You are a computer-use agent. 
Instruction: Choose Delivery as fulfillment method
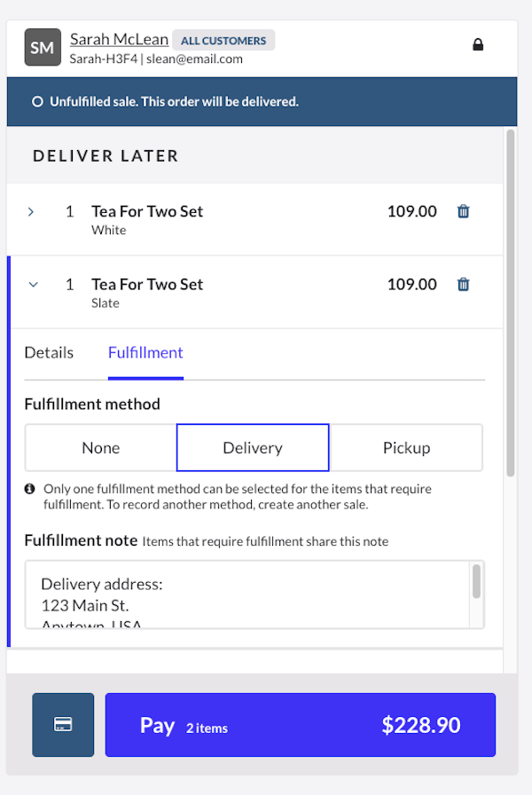click(253, 448)
